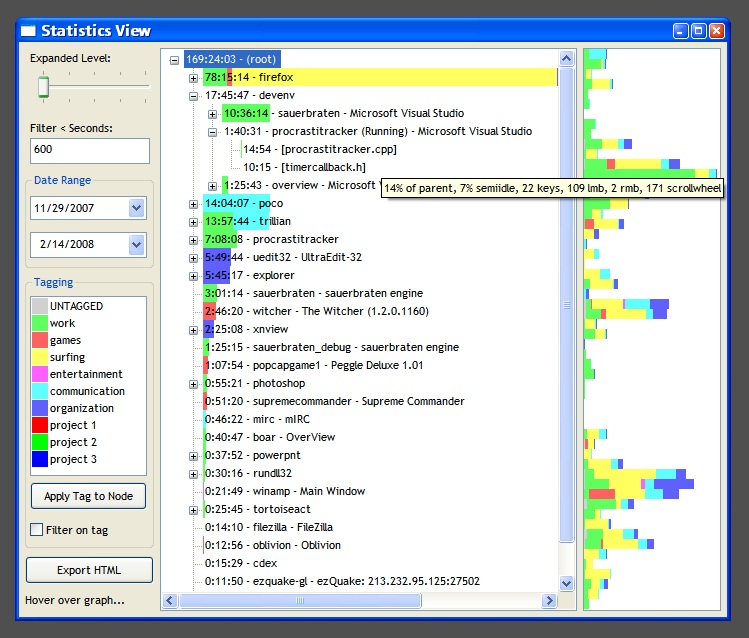Select the boar - OverView row

click(x=270, y=437)
